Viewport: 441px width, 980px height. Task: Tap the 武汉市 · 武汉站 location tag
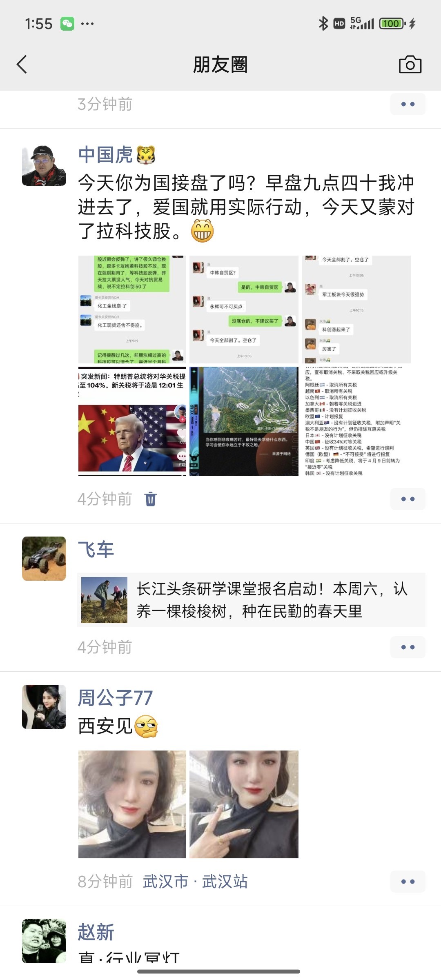[195, 882]
